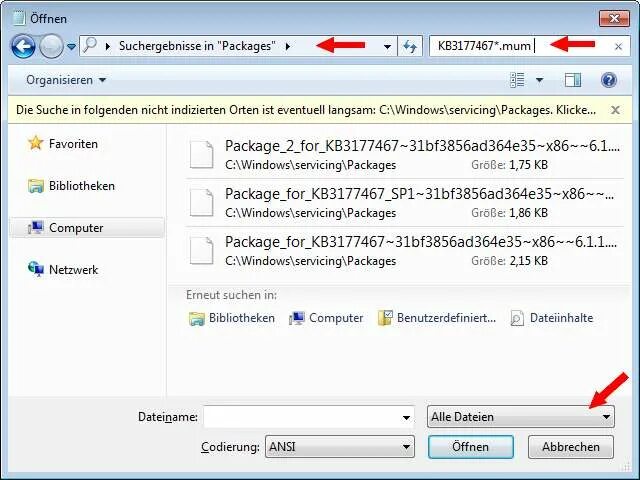The height and width of the screenshot is (480, 640).
Task: Open Favoriten in navigation pane
Action: coord(73,144)
